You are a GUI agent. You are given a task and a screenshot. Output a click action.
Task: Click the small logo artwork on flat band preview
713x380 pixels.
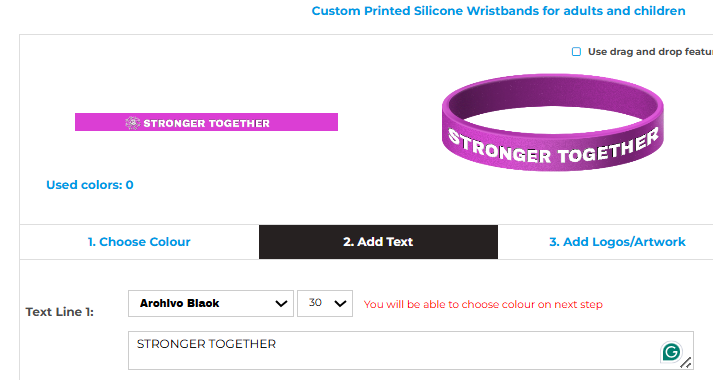133,123
